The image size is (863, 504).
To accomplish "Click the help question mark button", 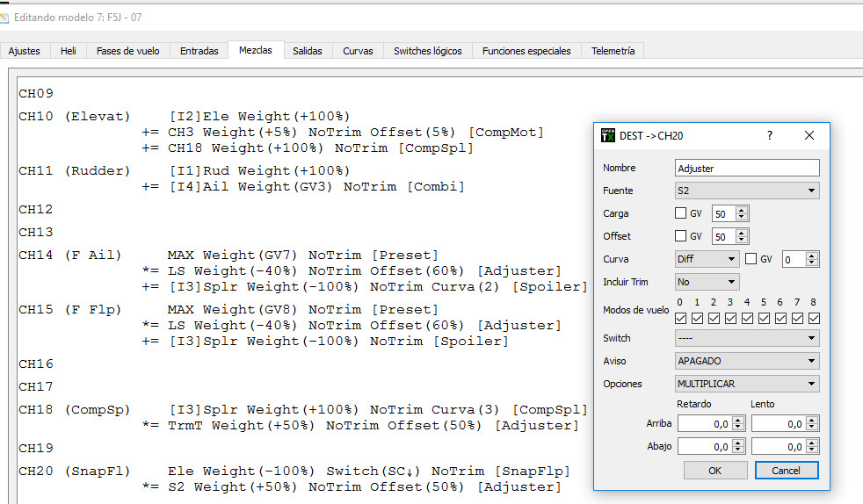I will (770, 135).
